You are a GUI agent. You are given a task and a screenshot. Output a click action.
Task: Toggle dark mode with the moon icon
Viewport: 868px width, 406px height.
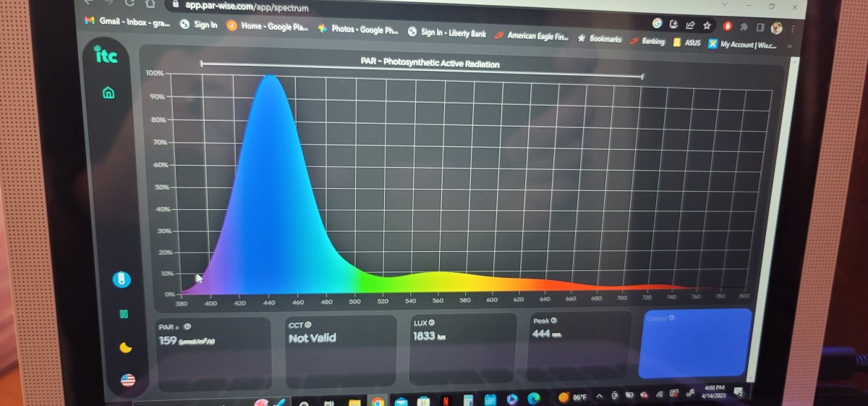pos(126,348)
